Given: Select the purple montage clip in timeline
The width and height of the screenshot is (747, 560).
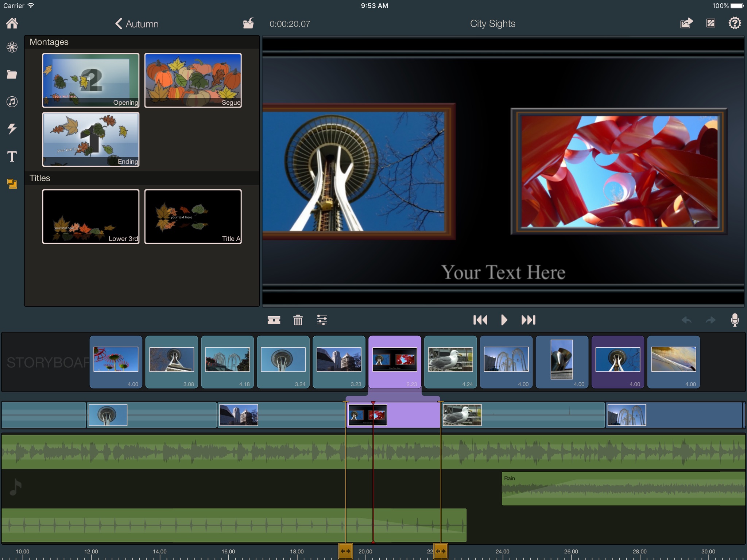Looking at the screenshot, I should tap(393, 415).
